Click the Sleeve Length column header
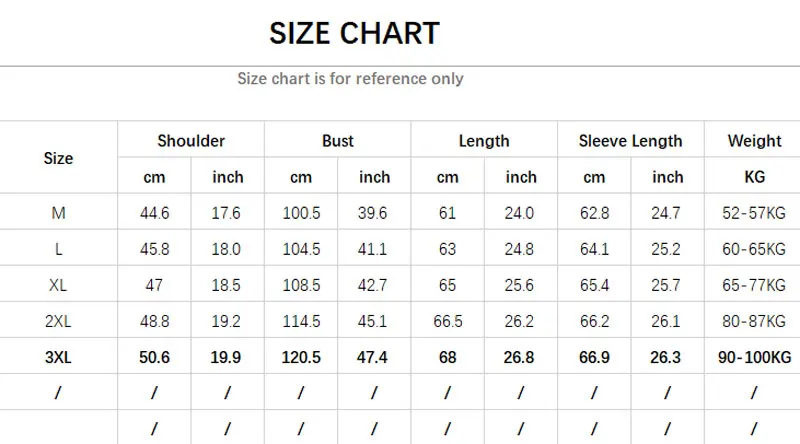 (630, 141)
